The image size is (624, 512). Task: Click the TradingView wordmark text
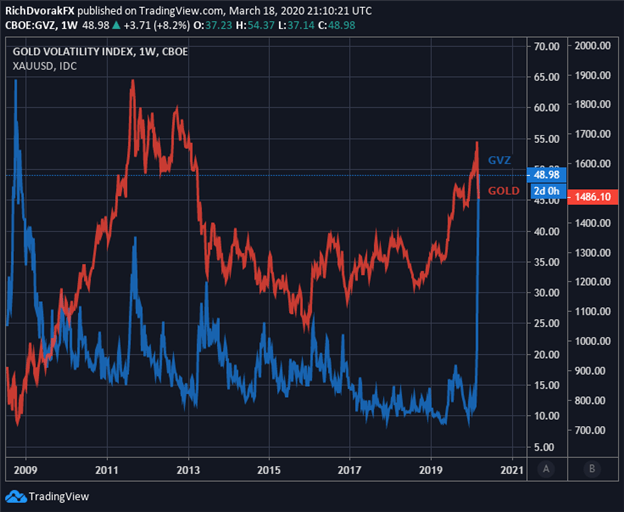[59, 496]
